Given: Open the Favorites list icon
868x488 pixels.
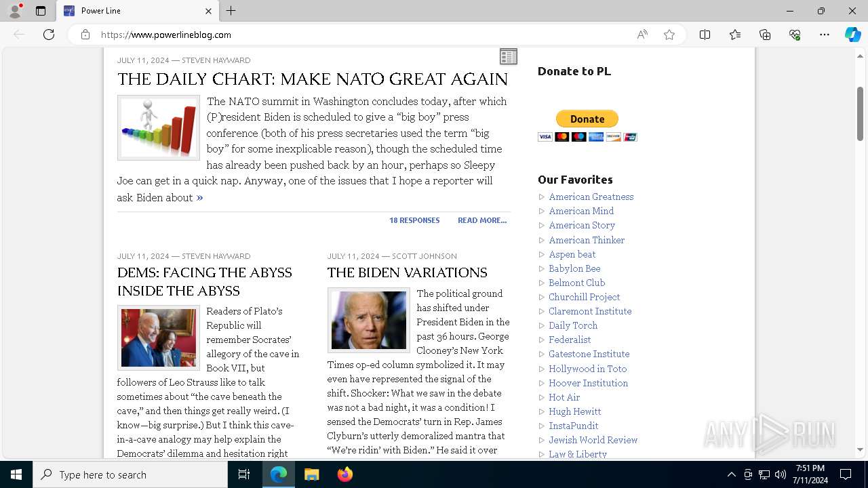Looking at the screenshot, I should [735, 35].
